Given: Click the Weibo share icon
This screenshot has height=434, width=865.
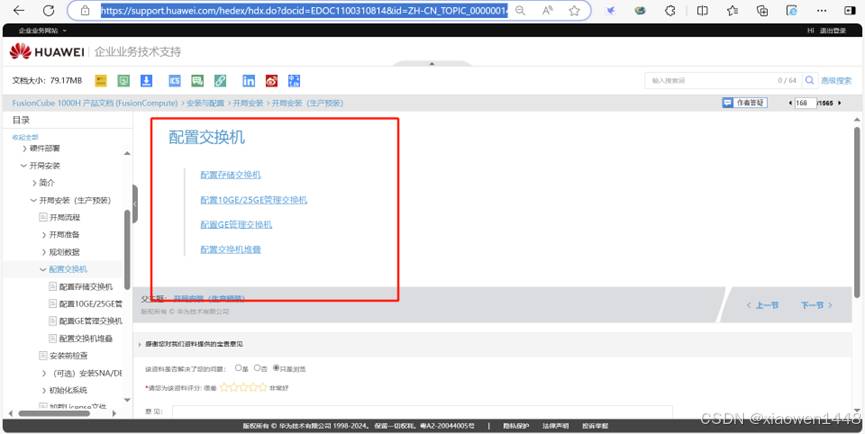Looking at the screenshot, I should (x=271, y=81).
